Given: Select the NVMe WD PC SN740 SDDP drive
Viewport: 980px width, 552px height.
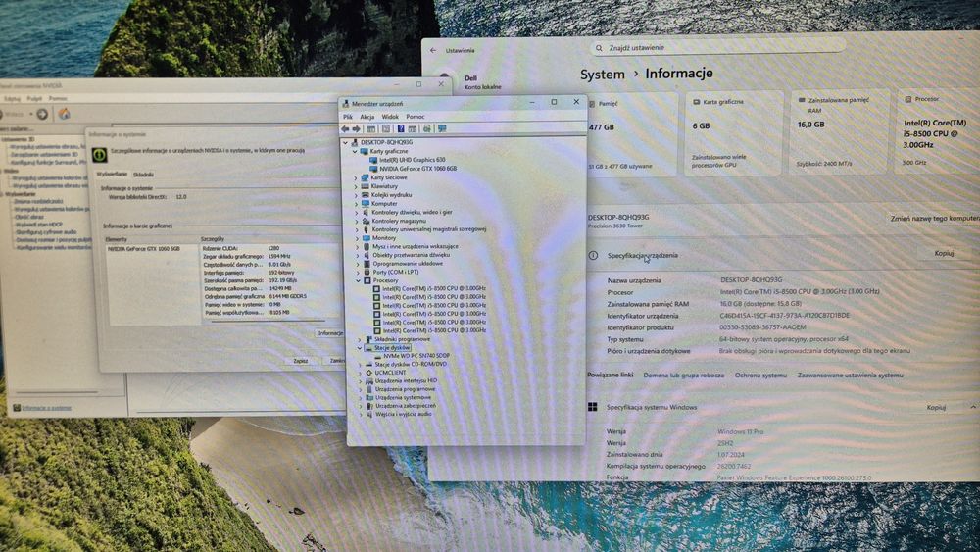Looking at the screenshot, I should point(416,356).
